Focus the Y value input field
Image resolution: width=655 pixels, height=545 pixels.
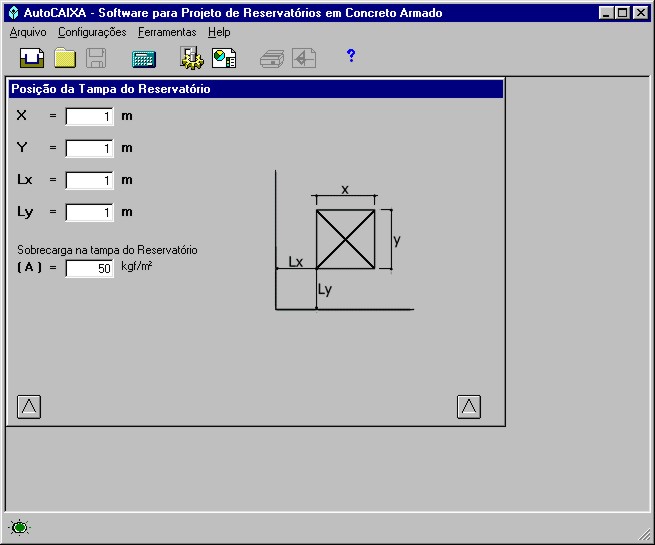(x=89, y=148)
